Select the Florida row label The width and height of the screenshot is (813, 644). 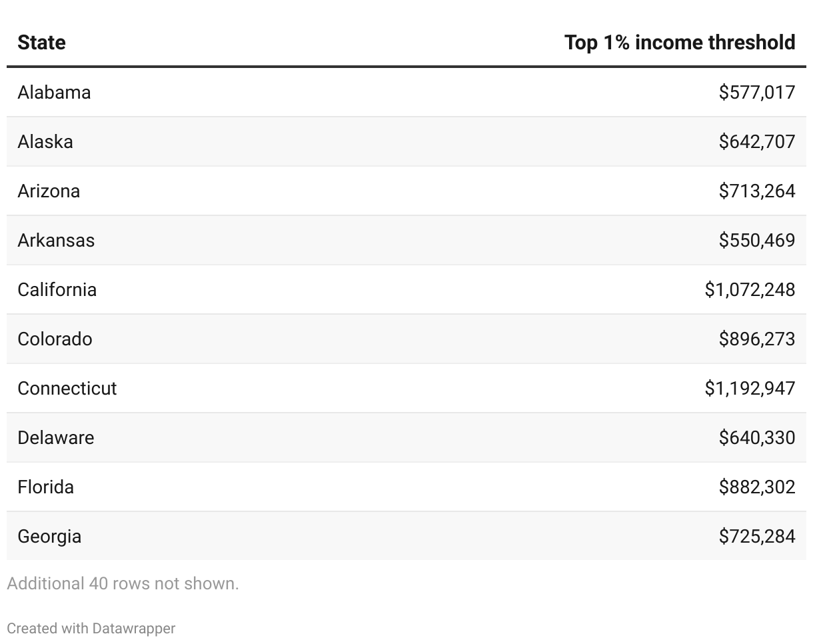[45, 487]
